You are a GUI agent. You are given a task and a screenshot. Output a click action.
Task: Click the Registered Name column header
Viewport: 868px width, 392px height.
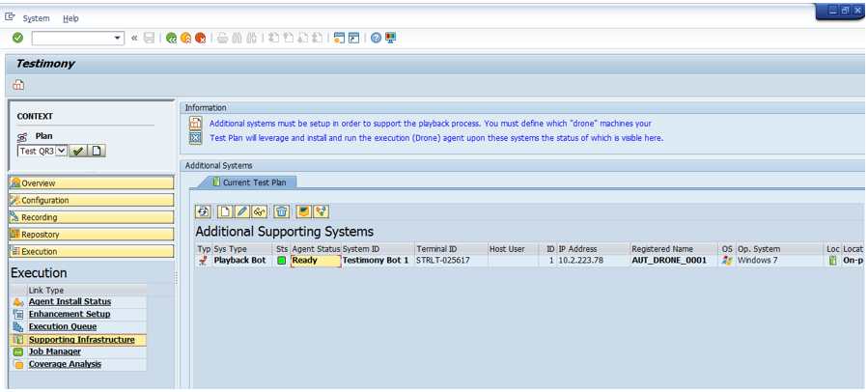675,249
